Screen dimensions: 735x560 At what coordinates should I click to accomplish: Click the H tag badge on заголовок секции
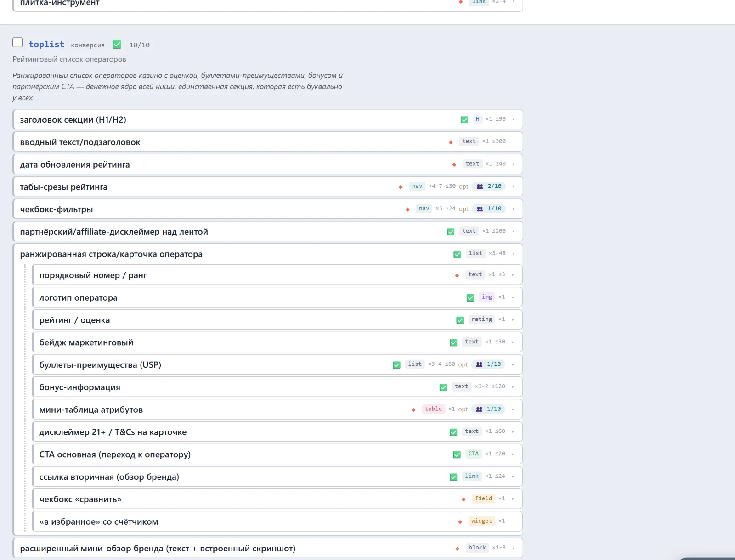coord(477,119)
